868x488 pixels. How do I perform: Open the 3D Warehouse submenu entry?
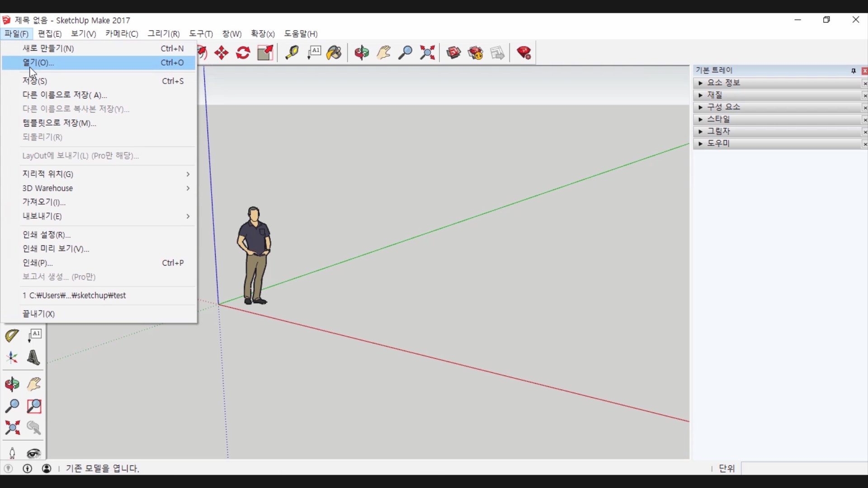47,188
